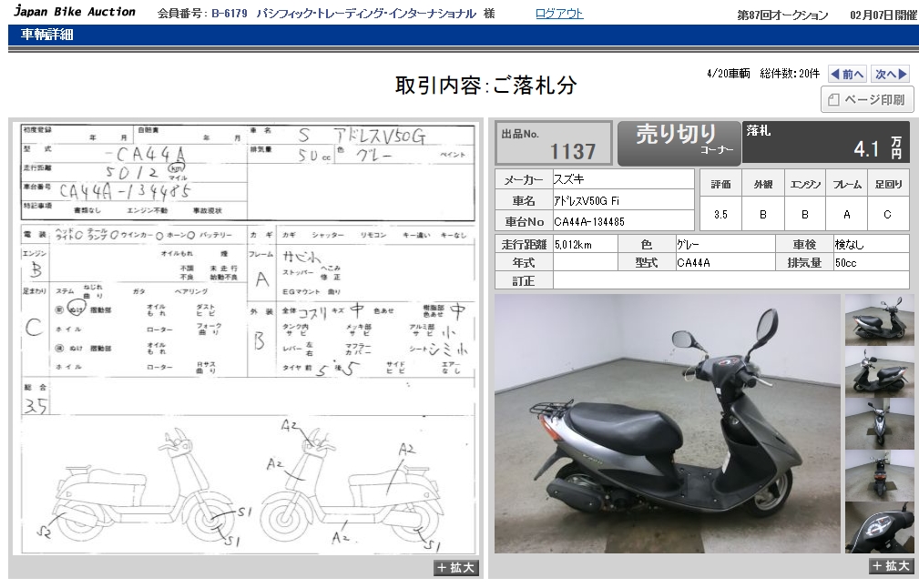Click the member number B-6179 text
The image size is (919, 588).
[230, 13]
